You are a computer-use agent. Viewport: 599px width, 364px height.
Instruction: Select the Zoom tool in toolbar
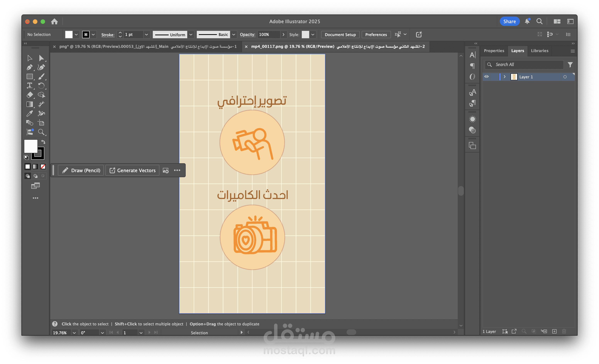click(41, 132)
